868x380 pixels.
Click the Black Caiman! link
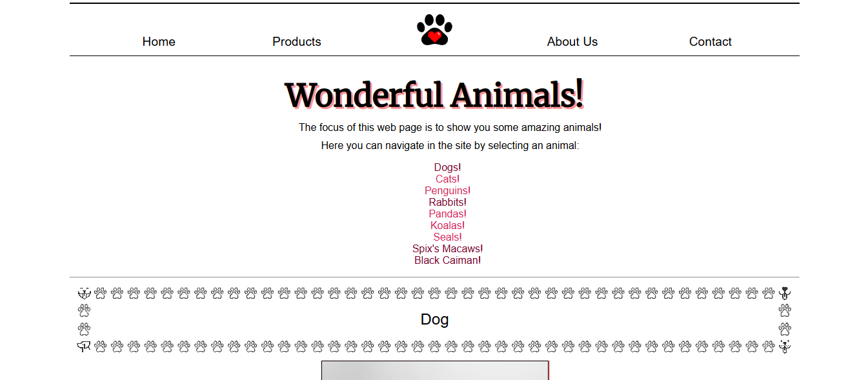tap(447, 261)
